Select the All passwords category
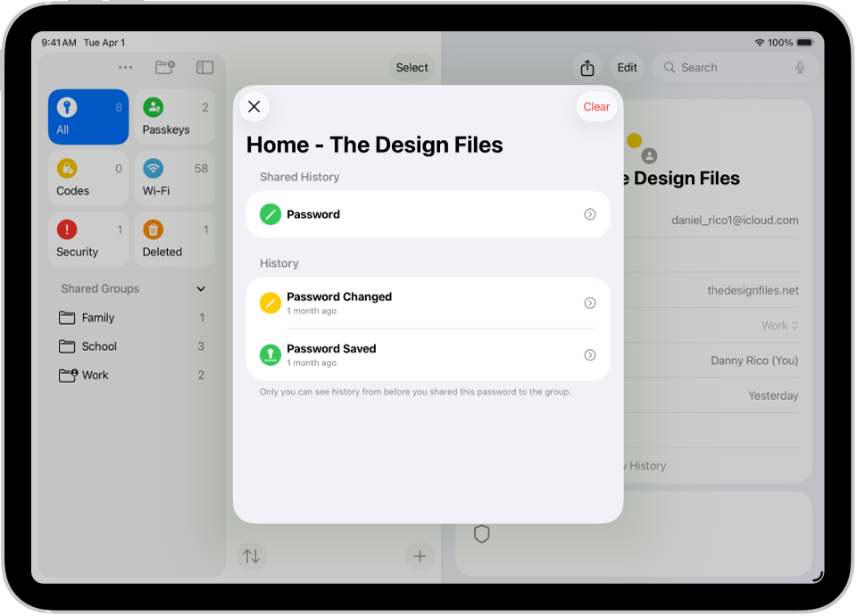 click(88, 117)
